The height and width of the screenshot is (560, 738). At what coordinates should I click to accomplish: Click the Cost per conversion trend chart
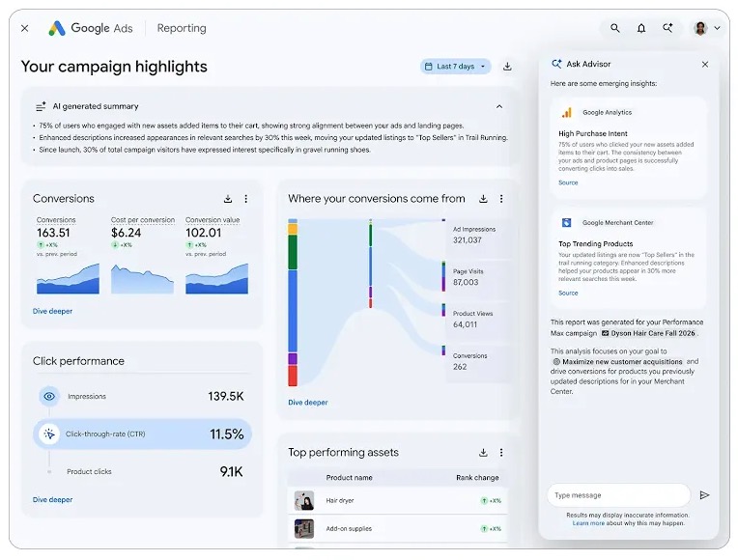pos(142,279)
